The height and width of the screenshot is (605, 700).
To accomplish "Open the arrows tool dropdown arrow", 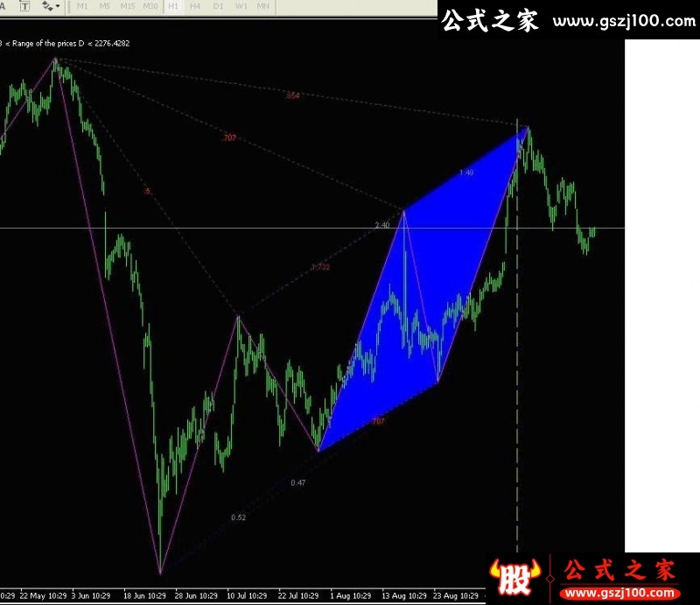I will [58, 6].
